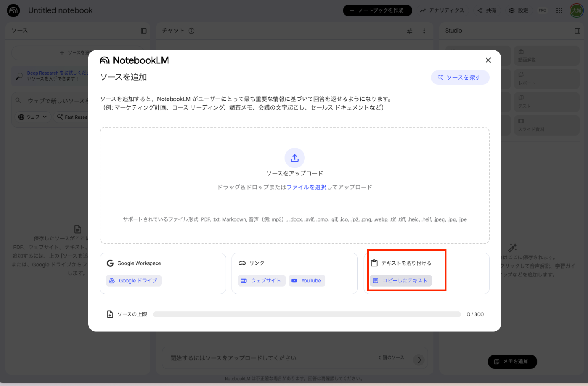The width and height of the screenshot is (588, 386).
Task: Click the chat send arrow button
Action: click(x=419, y=360)
